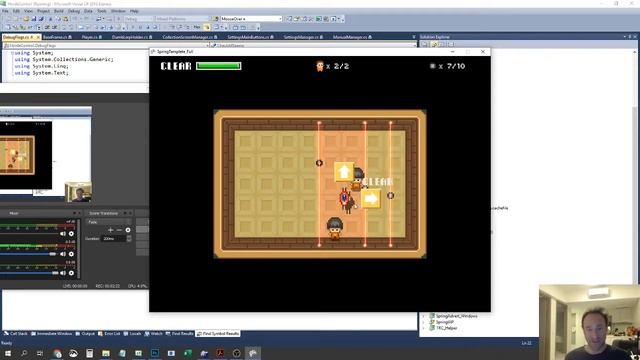The image size is (640, 360).
Task: Mute the top OBS mixer track
Action: [63, 234]
